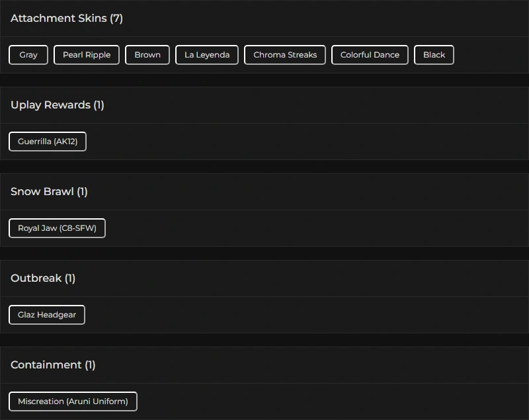Image resolution: width=529 pixels, height=420 pixels.
Task: Pick the Chroma Streaks skin
Action: pyautogui.click(x=285, y=55)
